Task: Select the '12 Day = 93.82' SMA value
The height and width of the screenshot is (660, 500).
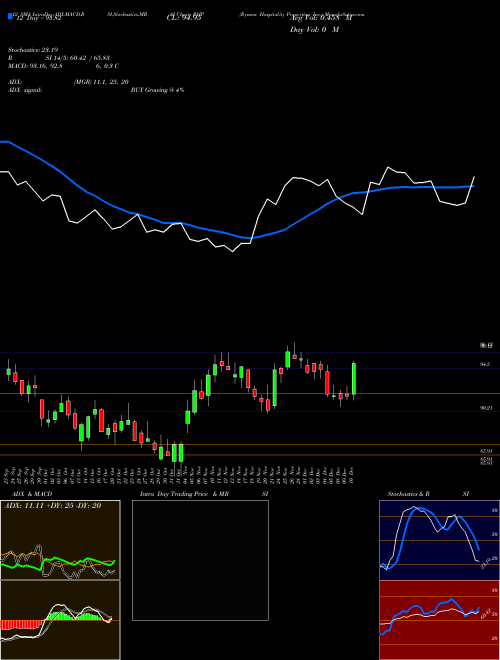Action: pyautogui.click(x=39, y=18)
